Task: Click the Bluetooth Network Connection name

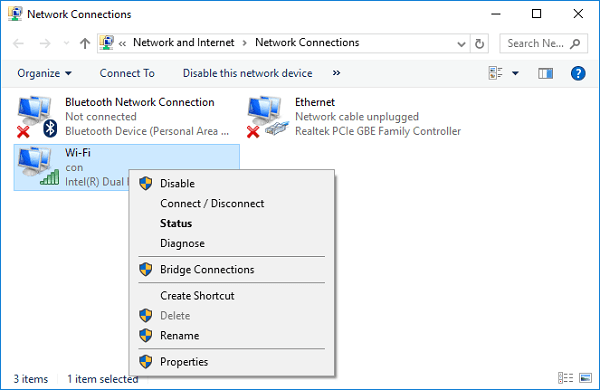Action: click(140, 102)
